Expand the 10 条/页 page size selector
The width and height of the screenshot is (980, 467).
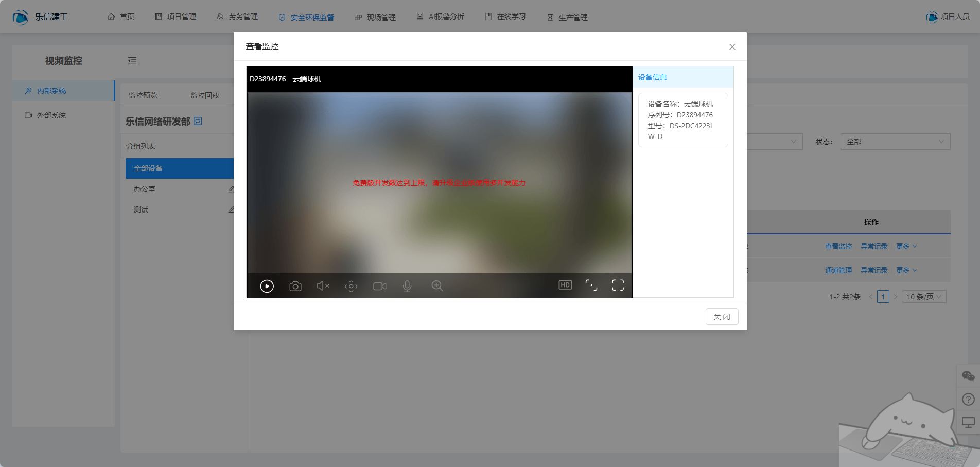pyautogui.click(x=924, y=297)
